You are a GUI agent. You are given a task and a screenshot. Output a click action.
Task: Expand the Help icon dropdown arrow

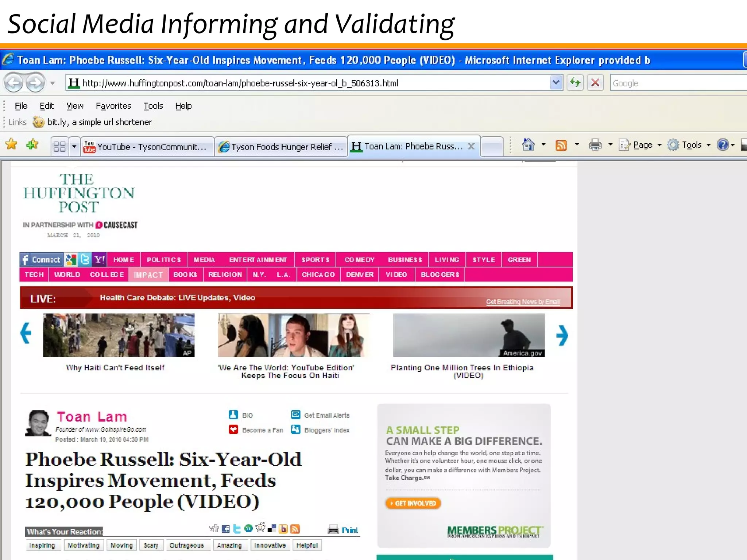[732, 145]
